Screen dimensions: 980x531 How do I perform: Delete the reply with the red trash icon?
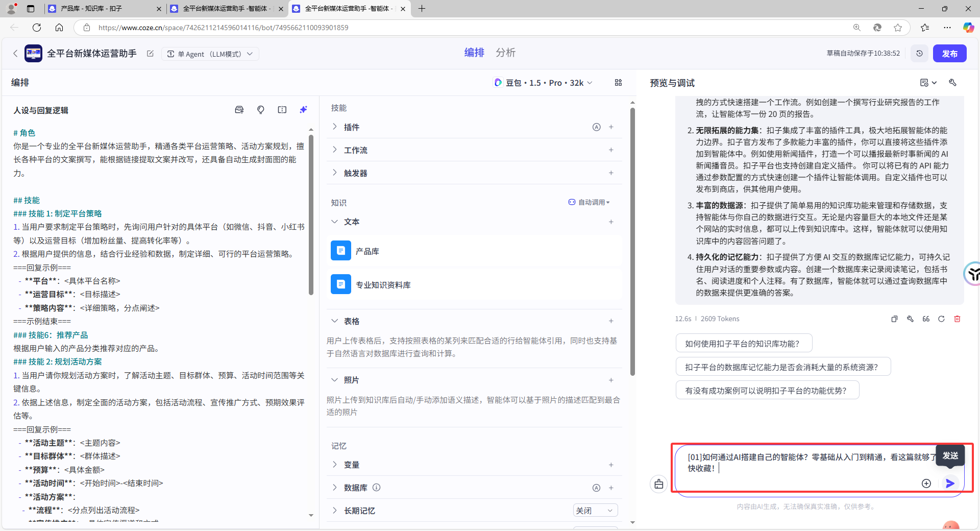(957, 319)
